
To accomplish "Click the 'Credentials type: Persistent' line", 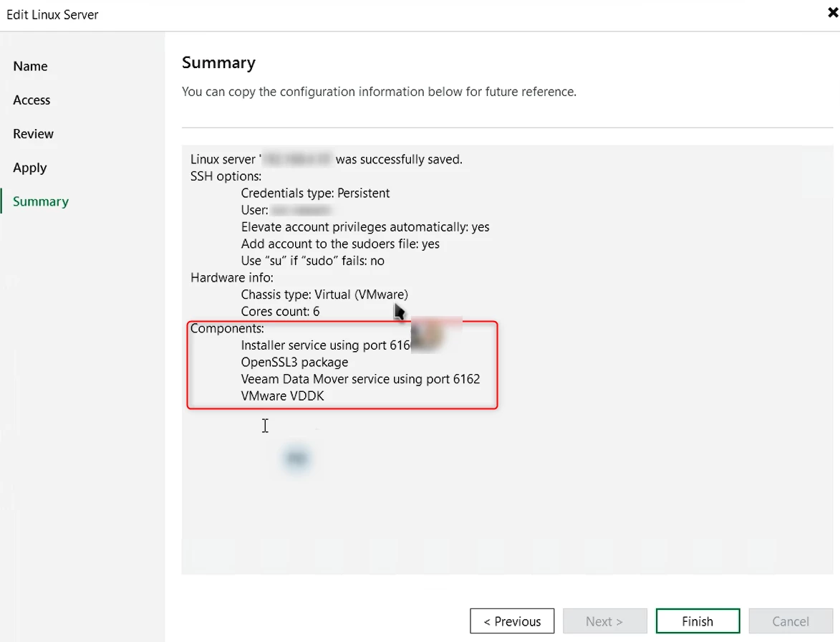I will [x=315, y=193].
